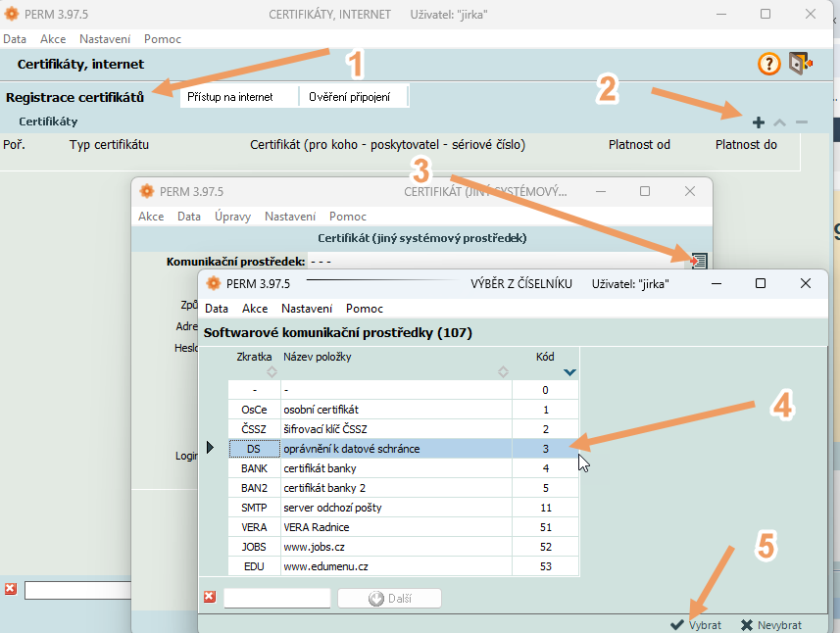Screen dimensions: 840x633
Task: Open Nastavení menu in Výběr z číselníku window
Action: [x=307, y=309]
